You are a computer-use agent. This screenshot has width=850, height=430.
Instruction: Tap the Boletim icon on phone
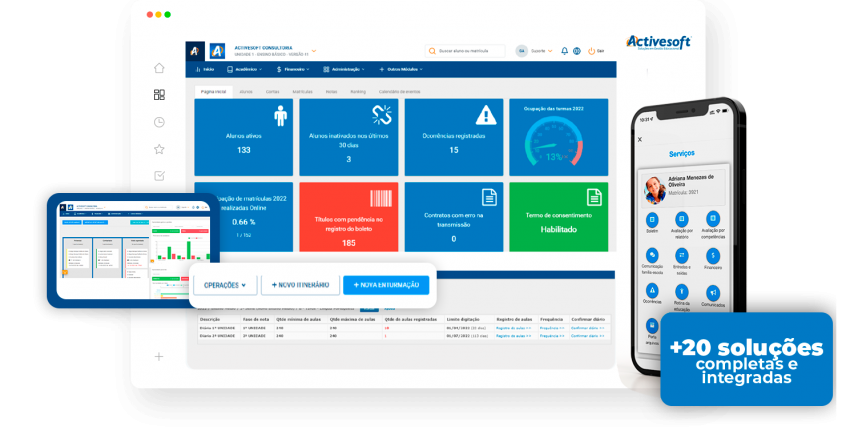click(652, 220)
